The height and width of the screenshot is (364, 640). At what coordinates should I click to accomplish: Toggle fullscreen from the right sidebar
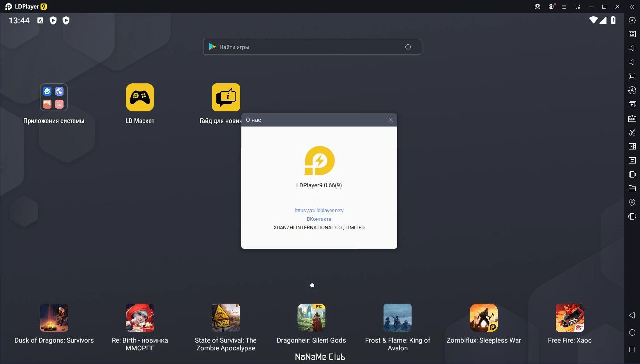pyautogui.click(x=632, y=76)
